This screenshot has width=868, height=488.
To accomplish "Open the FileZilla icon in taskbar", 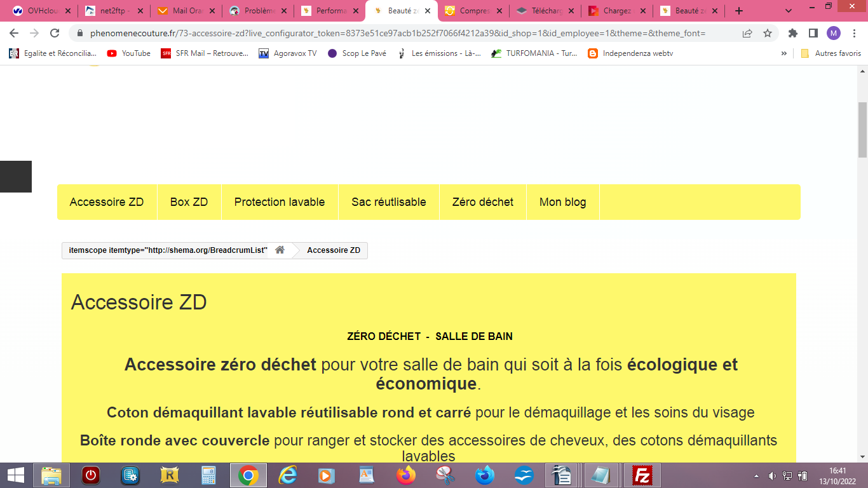I will click(642, 475).
